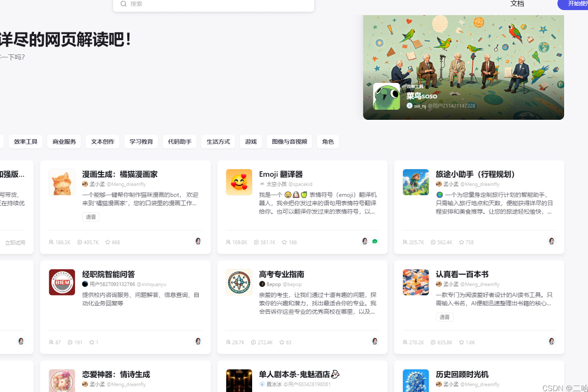Screen dimensions: 588x392
Task: Open the 文档 link in the header
Action: (x=517, y=4)
